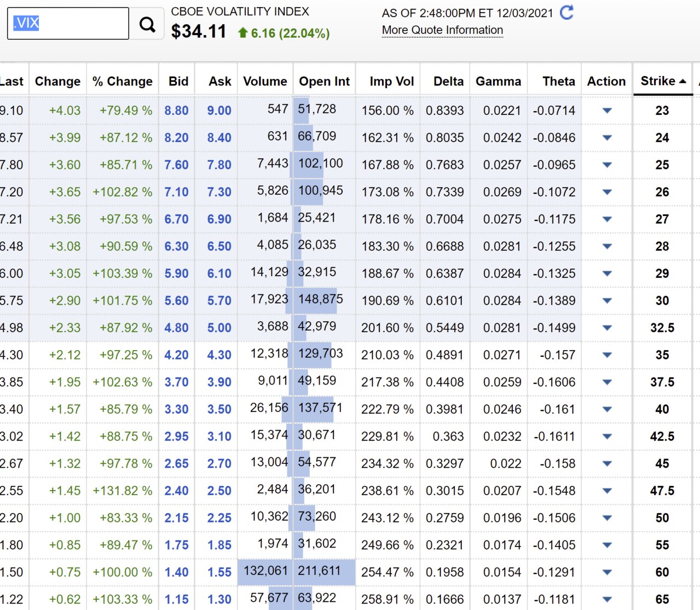
Task: Click bid price 8.20 for strike 24
Action: coord(176,138)
